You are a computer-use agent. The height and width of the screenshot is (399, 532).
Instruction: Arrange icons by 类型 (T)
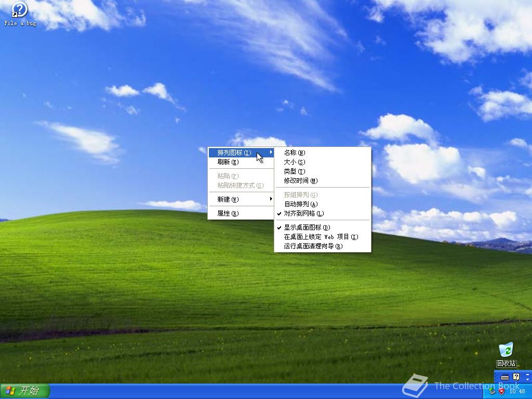tap(323, 171)
